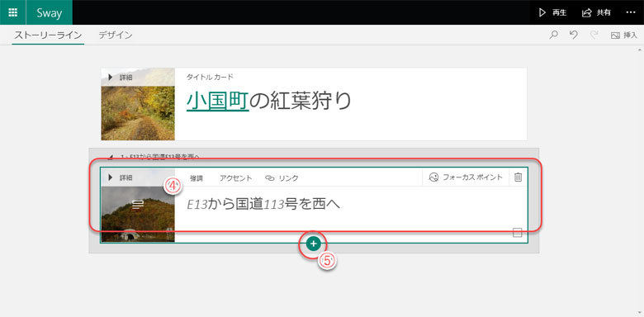Click the redo arrow icon
644x317 pixels.
pos(594,35)
